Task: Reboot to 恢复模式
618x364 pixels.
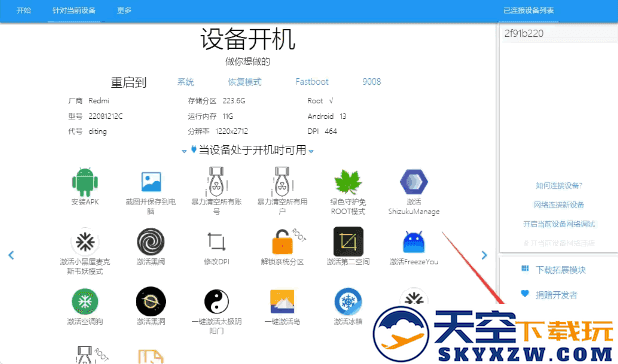Action: click(244, 82)
